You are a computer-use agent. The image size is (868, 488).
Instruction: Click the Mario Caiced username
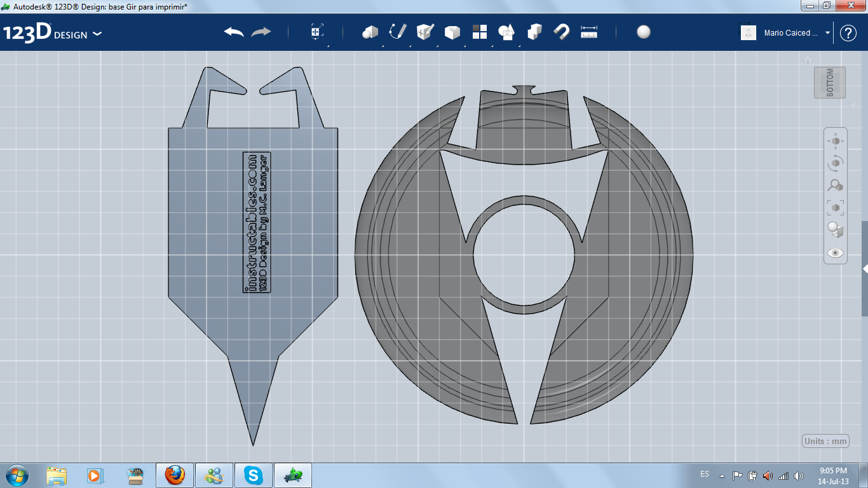(791, 33)
